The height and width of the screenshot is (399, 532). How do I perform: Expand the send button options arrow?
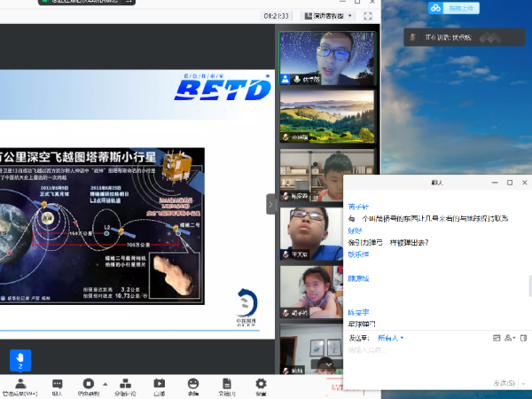pos(522,383)
